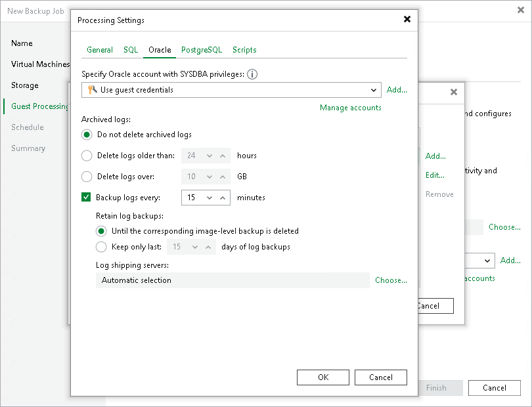Open the PostgreSQL tab
Screen dimensions: 532x407
click(202, 50)
